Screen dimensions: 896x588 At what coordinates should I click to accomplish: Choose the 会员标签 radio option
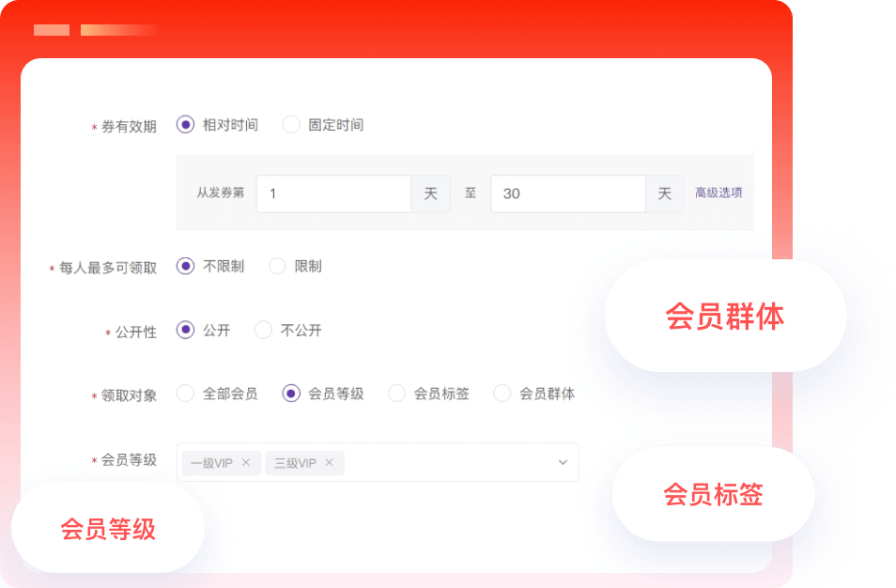coord(396,394)
